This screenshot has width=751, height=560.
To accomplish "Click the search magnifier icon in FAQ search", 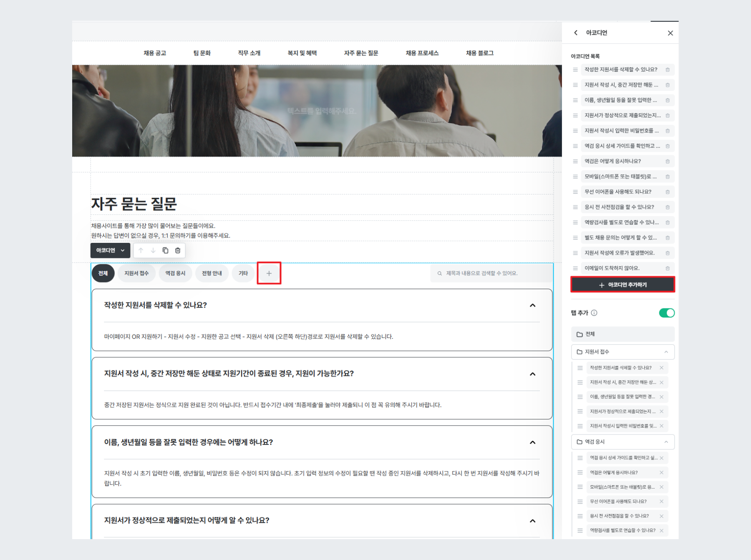I will (439, 273).
